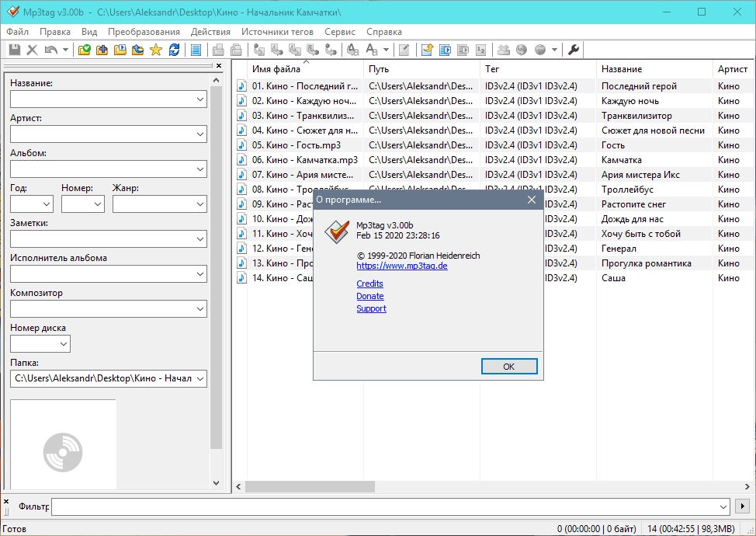Viewport: 756px width, 536px height.
Task: Click the file list horizontal scrollbar thumb
Action: (x=310, y=487)
